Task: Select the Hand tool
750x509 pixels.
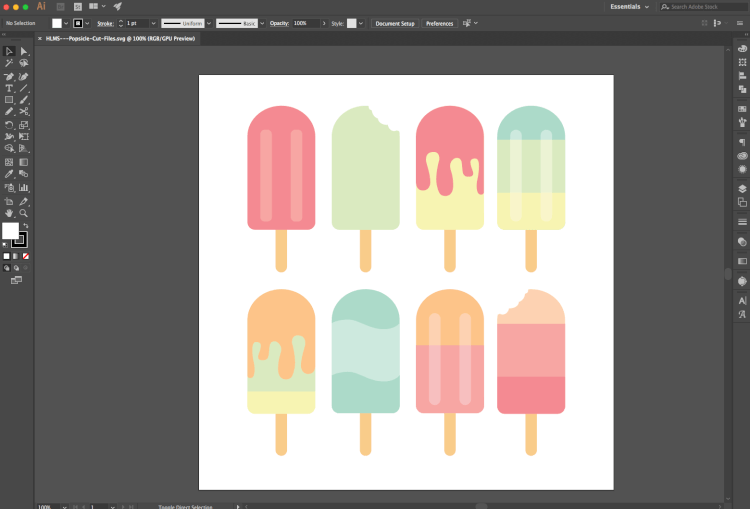Action: coord(9,213)
